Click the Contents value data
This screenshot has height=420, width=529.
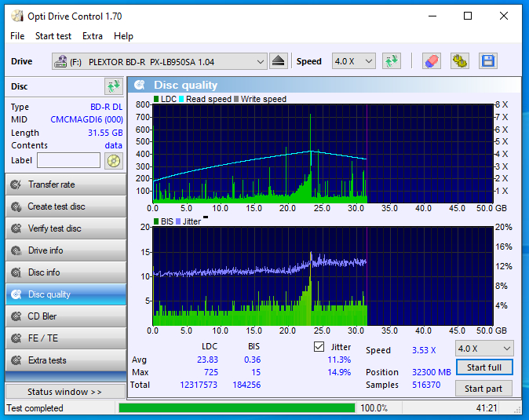[x=113, y=145]
